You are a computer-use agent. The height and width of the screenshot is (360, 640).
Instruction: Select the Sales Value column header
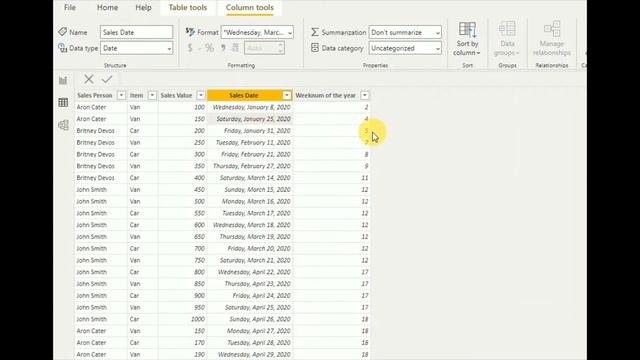176,95
